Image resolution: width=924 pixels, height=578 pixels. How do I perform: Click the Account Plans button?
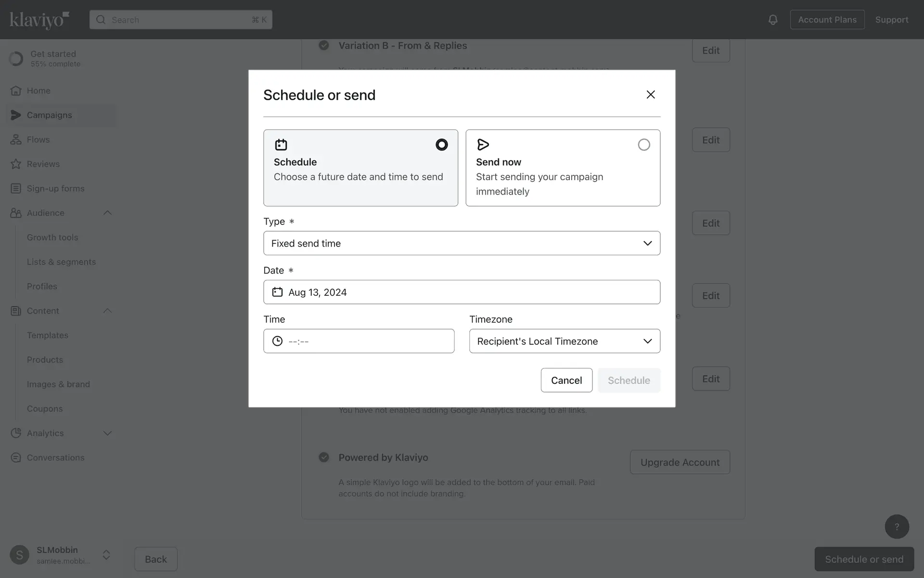pyautogui.click(x=827, y=20)
